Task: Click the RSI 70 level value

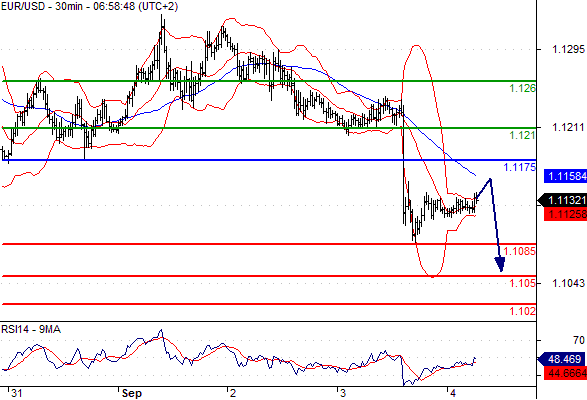Action: 578,340
